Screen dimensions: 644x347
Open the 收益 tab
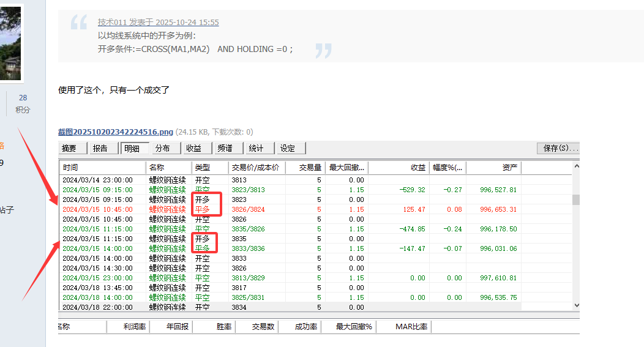pyautogui.click(x=197, y=148)
